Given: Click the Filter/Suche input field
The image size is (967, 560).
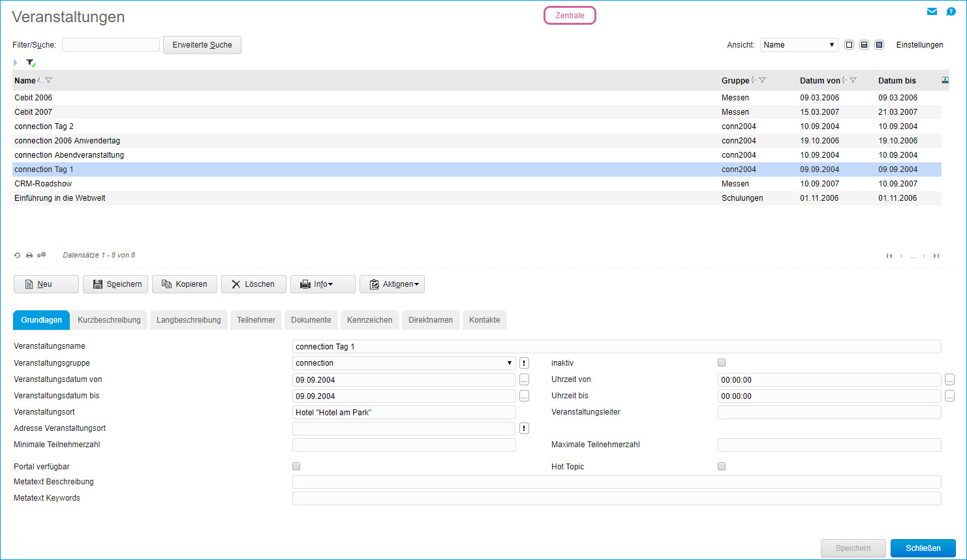Looking at the screenshot, I should [x=111, y=45].
